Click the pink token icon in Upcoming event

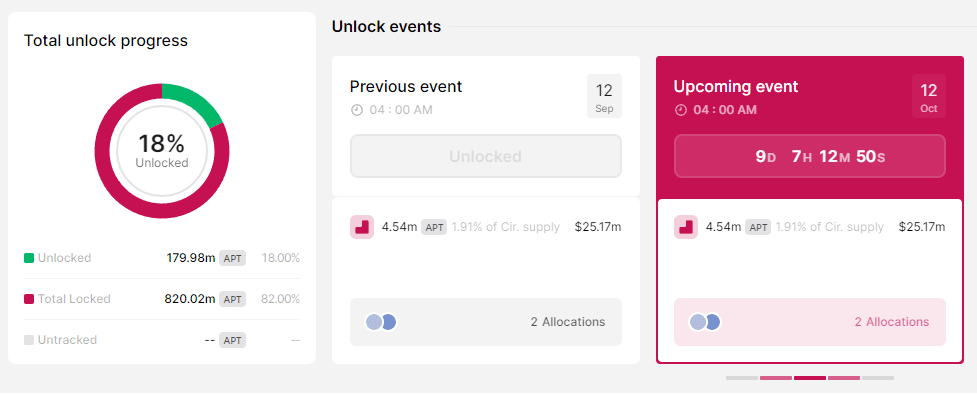(685, 227)
